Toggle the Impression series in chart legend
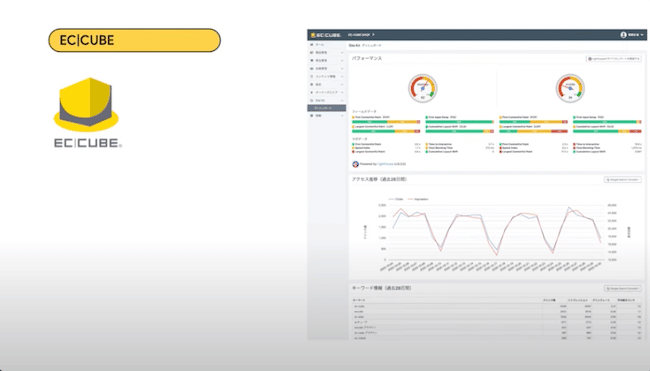The image size is (650, 371). [418, 199]
